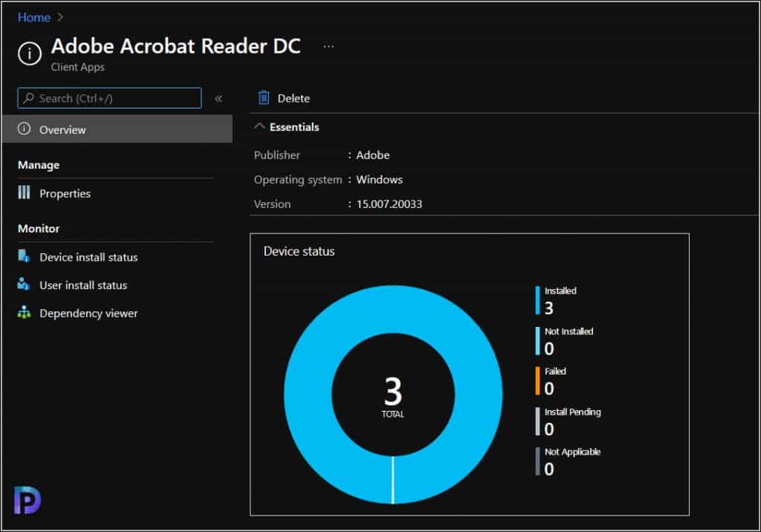Collapse the Essentials section chevron

tap(259, 126)
